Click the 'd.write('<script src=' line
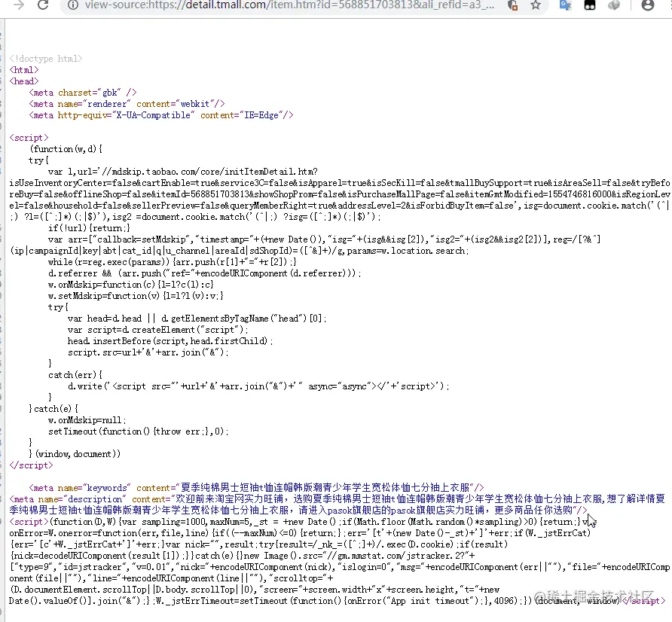 click(258, 386)
